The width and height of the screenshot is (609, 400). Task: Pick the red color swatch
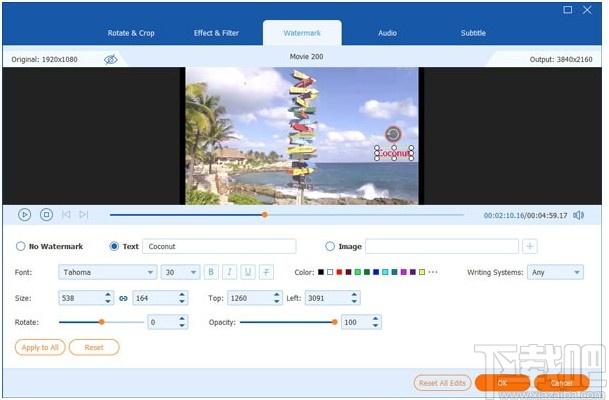(339, 272)
